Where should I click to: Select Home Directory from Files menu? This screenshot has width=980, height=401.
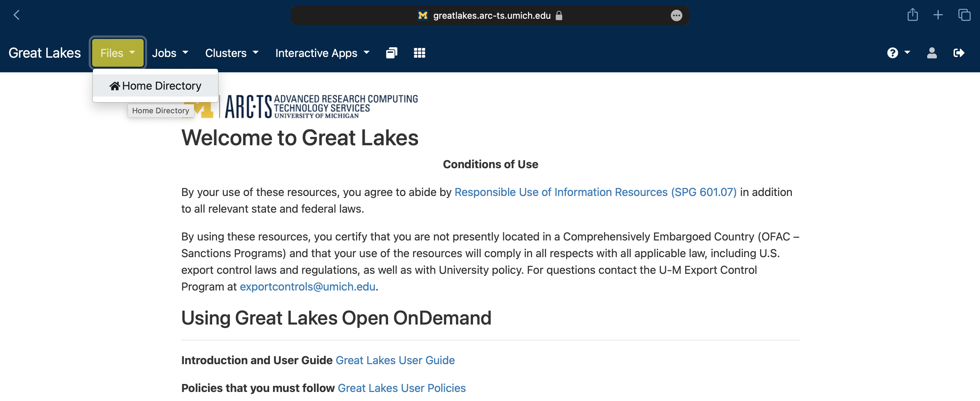click(x=155, y=86)
